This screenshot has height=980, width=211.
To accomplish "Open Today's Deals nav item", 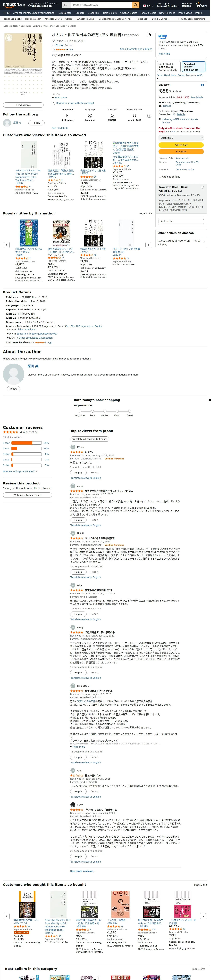I will tap(148, 13).
